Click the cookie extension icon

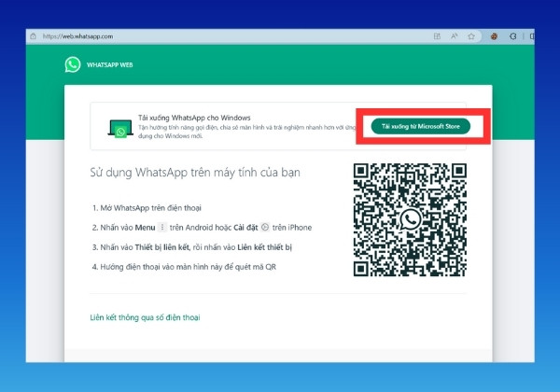[x=495, y=36]
